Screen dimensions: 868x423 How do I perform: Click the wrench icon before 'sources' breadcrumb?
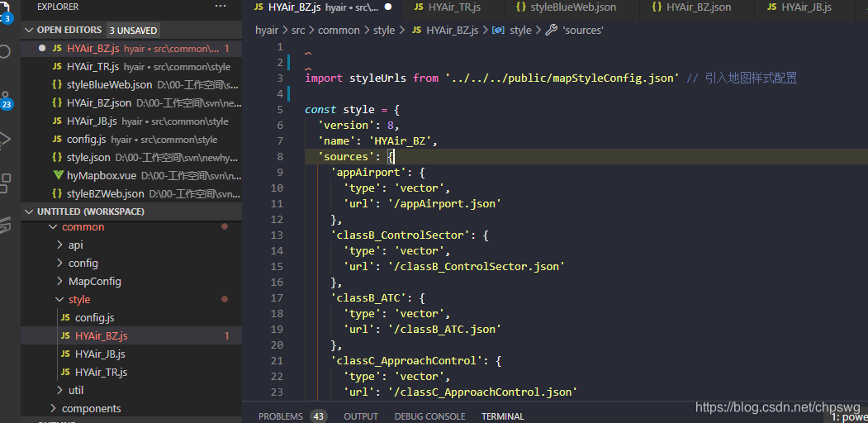pos(551,31)
